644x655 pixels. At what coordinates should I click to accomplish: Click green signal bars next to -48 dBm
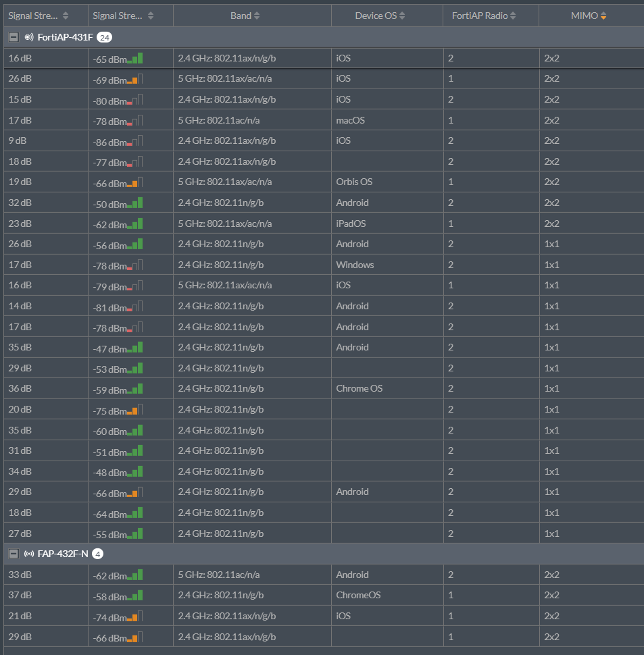click(x=135, y=471)
